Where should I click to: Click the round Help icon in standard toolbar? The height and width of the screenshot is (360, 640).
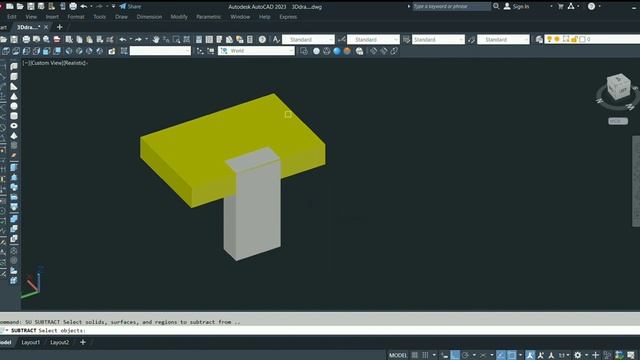tap(262, 40)
